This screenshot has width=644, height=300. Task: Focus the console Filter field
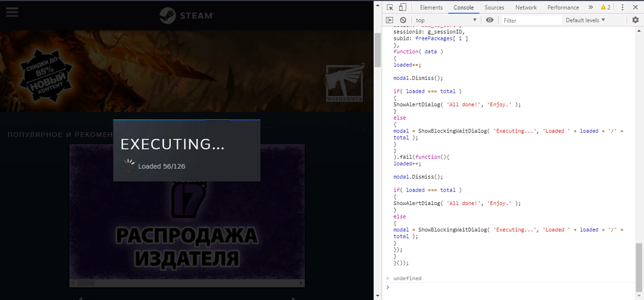tap(531, 20)
